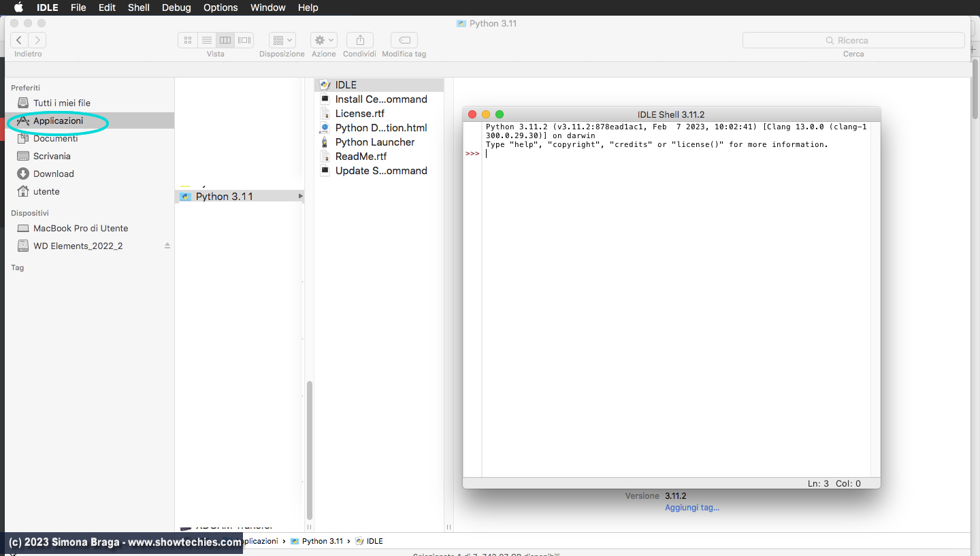Minimize the IDLE Shell window
Image resolution: width=980 pixels, height=556 pixels.
coord(486,114)
